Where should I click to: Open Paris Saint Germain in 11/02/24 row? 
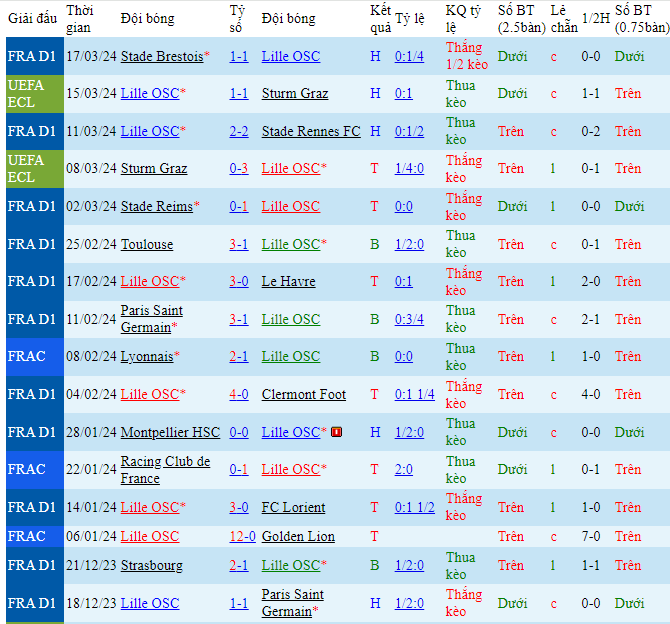click(x=151, y=319)
